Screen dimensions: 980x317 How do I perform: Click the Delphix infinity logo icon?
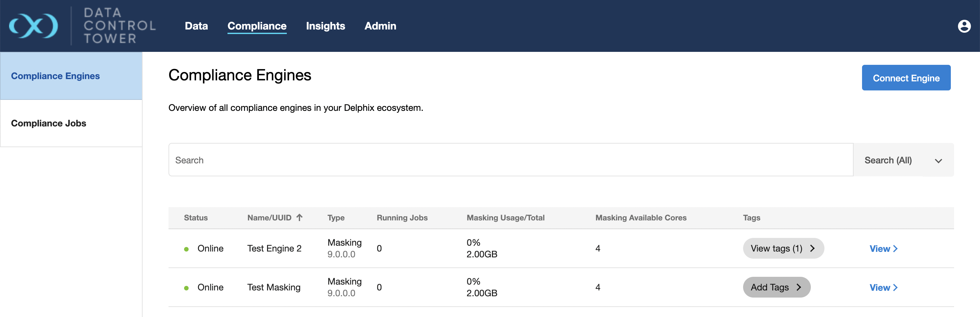(x=33, y=26)
